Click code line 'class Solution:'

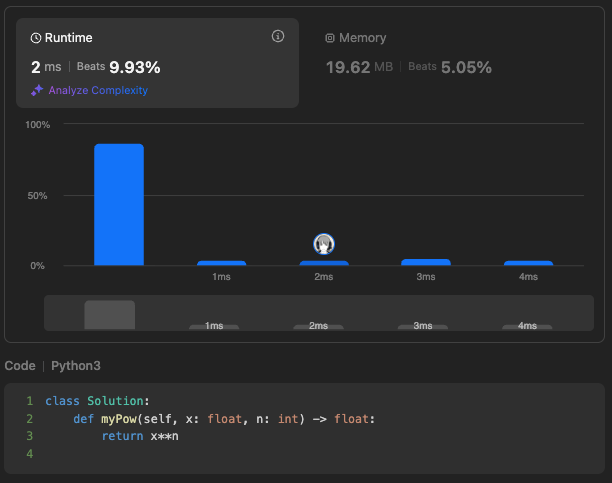[97, 401]
